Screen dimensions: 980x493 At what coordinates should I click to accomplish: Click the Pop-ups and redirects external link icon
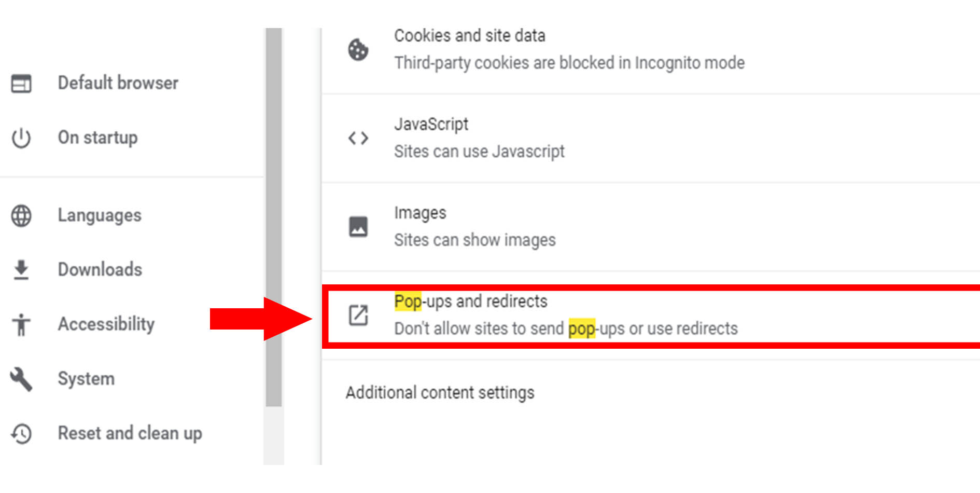[x=358, y=315]
